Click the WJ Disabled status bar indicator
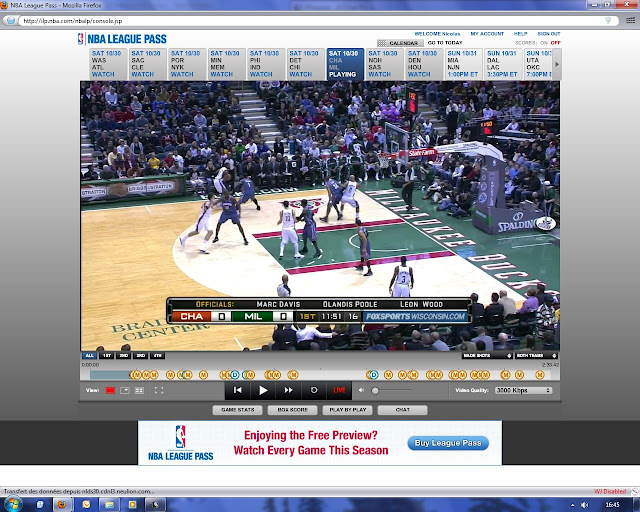 (610, 491)
